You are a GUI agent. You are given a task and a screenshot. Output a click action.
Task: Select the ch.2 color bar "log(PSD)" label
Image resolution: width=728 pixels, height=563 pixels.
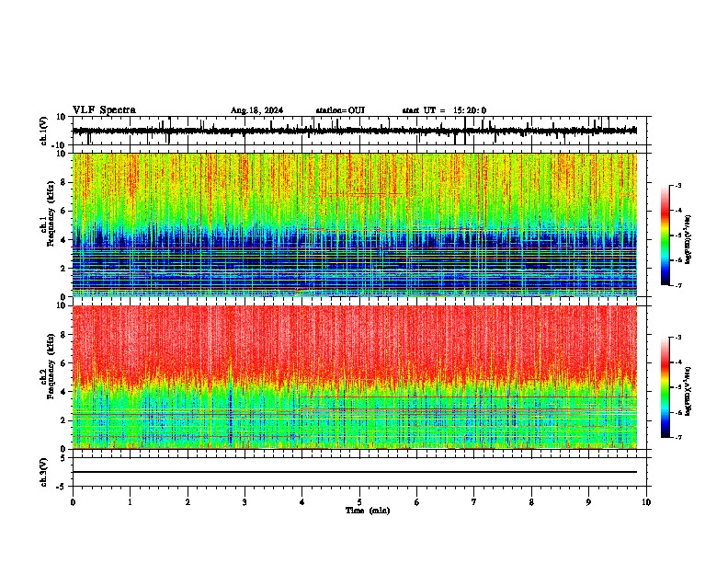[x=688, y=391]
